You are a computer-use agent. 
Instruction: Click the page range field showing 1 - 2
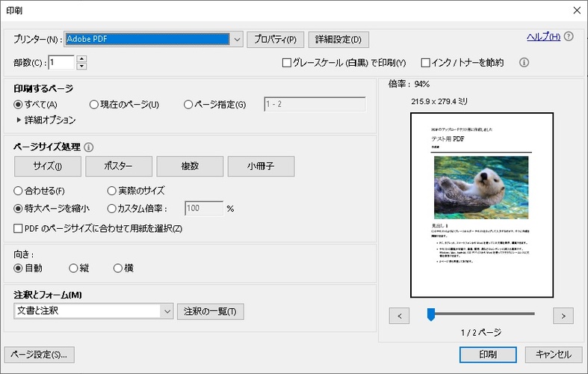(x=315, y=105)
